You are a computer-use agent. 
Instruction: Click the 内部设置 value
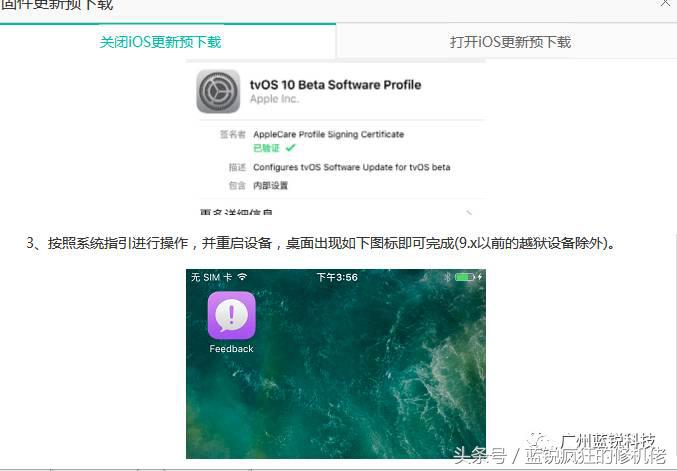click(x=271, y=186)
